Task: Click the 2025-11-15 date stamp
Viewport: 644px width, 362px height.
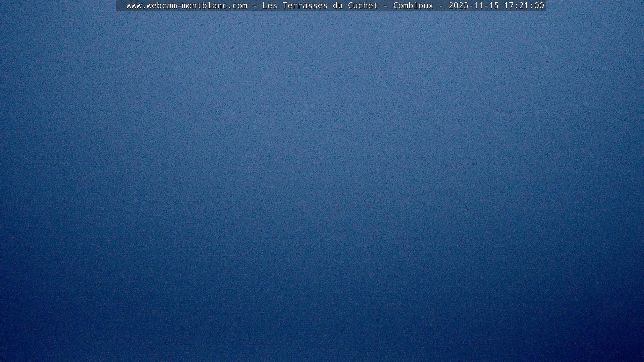Action: point(473,6)
